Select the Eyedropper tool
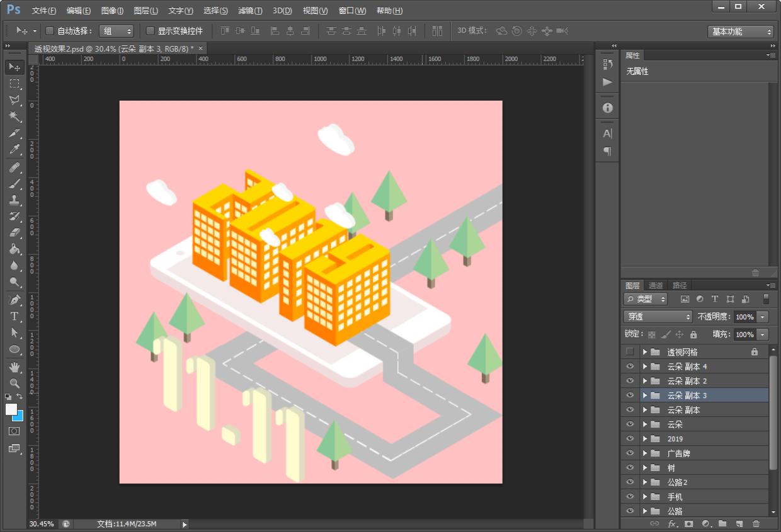 click(x=14, y=150)
